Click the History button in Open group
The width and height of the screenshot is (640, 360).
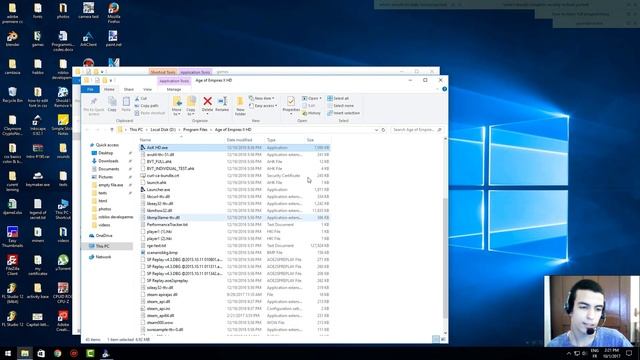pyautogui.click(x=311, y=113)
